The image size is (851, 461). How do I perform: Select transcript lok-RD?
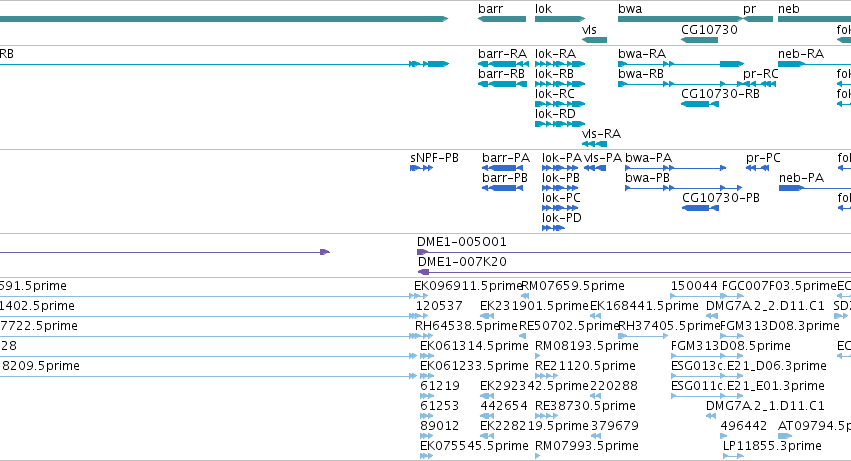tap(560, 124)
